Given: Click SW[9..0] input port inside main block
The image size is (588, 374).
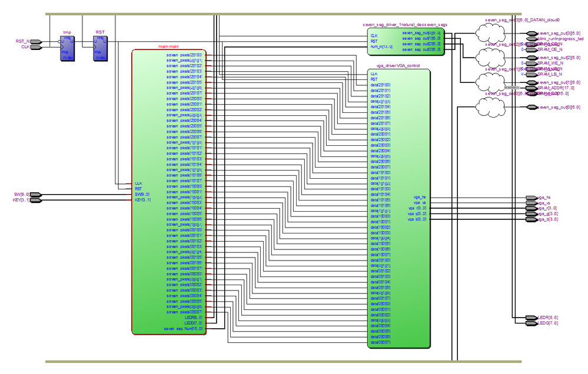Looking at the screenshot, I should tap(142, 195).
